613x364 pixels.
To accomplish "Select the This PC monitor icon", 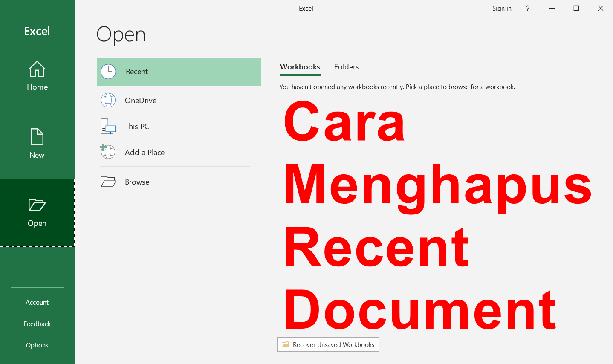I will [108, 126].
